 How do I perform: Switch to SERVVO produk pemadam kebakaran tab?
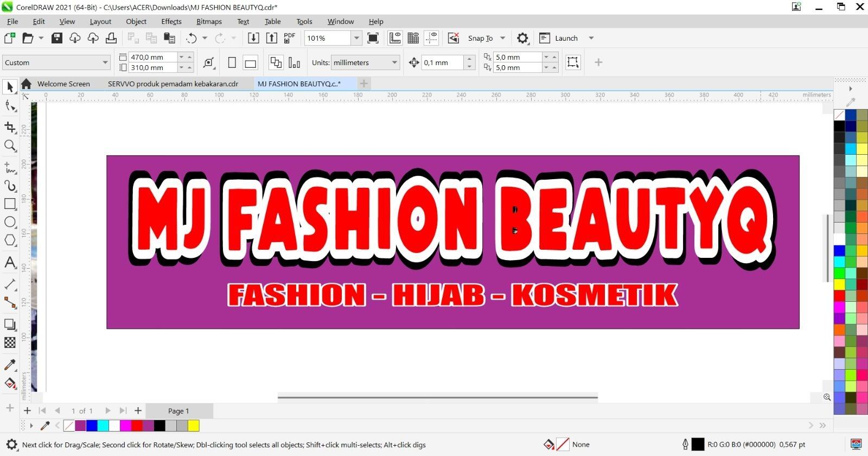coord(173,84)
